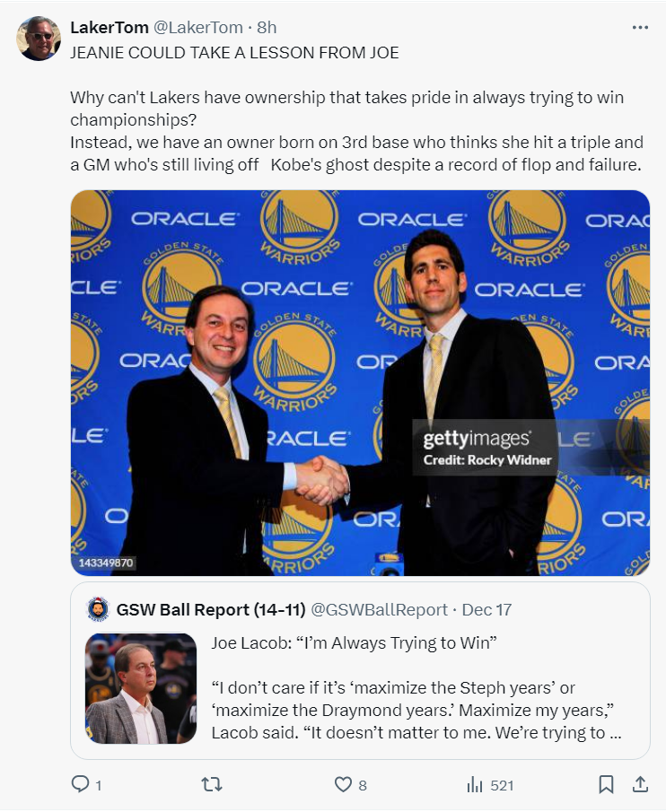Click the 8h timestamp
The height and width of the screenshot is (812, 666).
267,28
